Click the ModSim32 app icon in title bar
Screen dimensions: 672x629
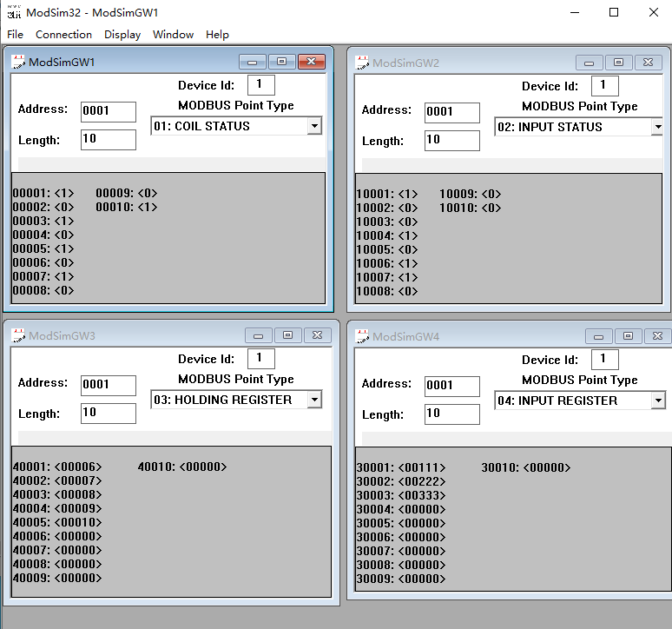[x=14, y=12]
